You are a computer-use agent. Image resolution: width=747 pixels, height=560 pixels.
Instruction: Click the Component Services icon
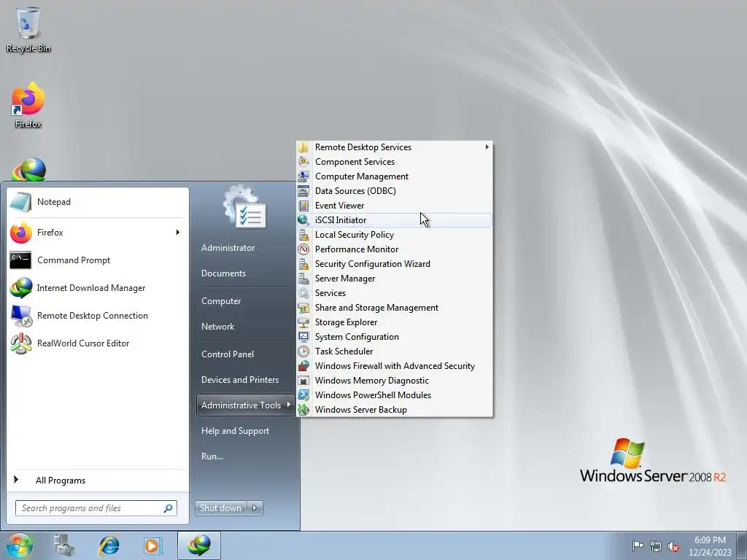coord(303,162)
